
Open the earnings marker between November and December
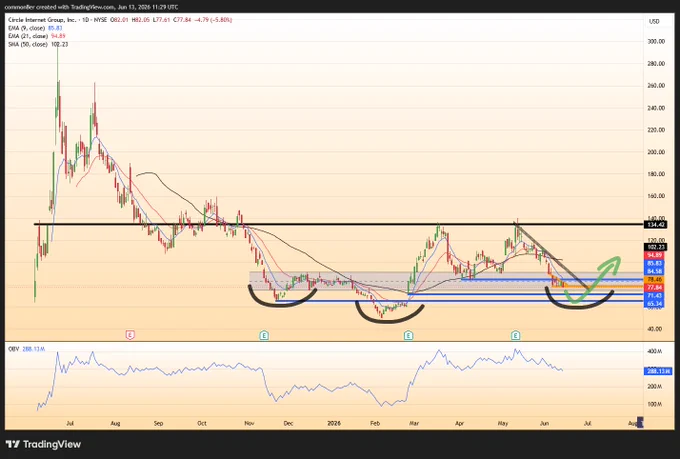[x=264, y=335]
